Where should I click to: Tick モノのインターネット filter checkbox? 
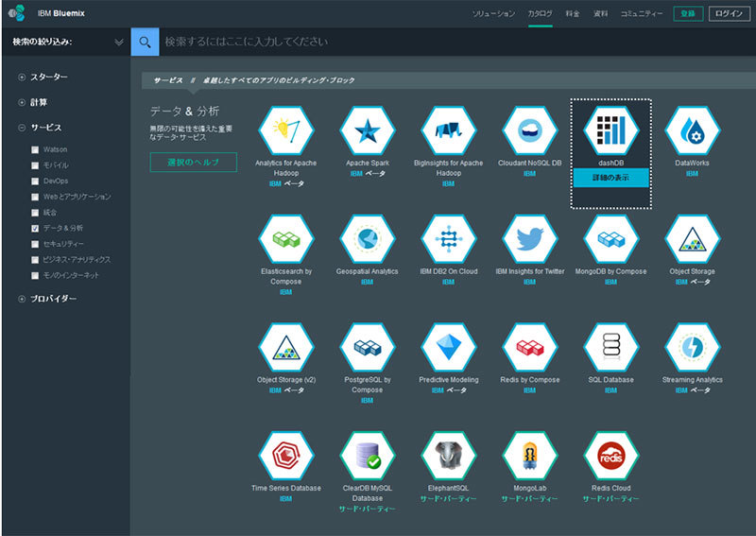(x=35, y=275)
